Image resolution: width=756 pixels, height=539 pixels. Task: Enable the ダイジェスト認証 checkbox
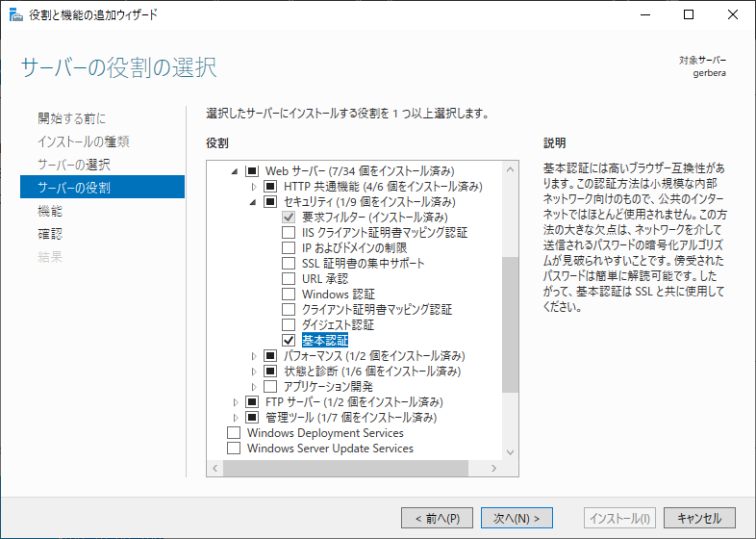point(289,325)
